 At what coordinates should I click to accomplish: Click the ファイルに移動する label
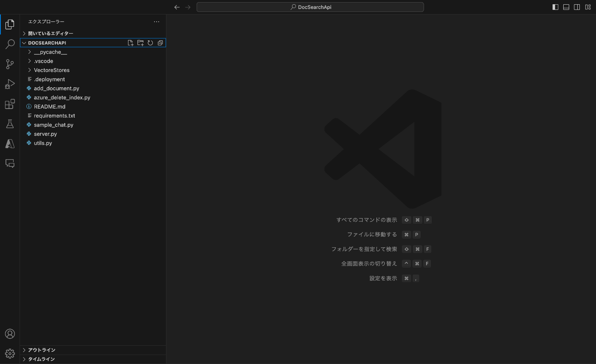click(x=372, y=235)
